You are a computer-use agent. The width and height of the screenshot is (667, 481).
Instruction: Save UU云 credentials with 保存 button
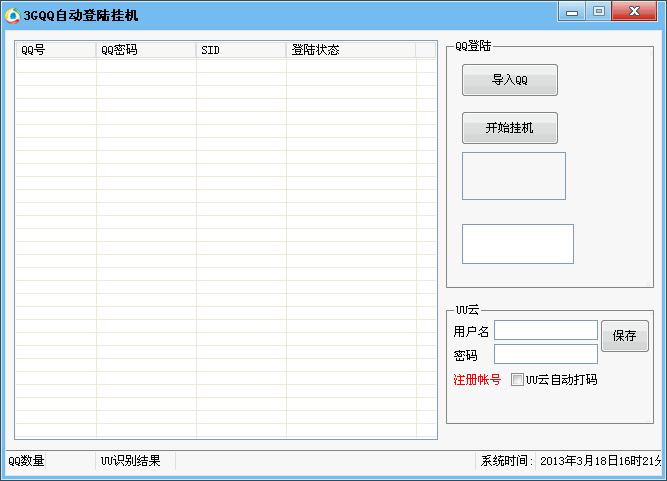(625, 336)
